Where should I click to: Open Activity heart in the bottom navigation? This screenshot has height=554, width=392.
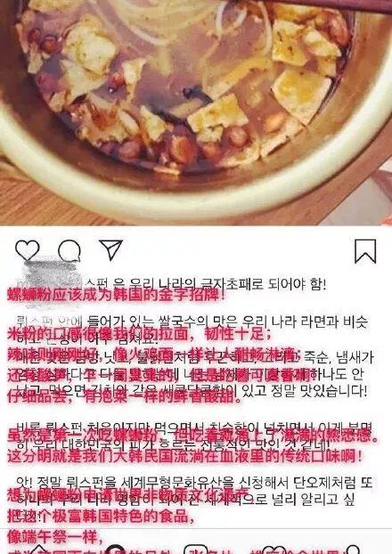coord(274,550)
